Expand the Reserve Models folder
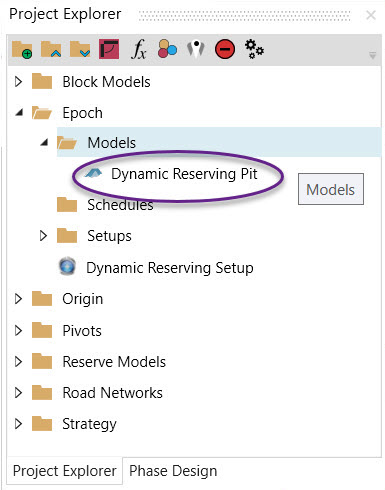This screenshot has height=490, width=385. coord(18,362)
